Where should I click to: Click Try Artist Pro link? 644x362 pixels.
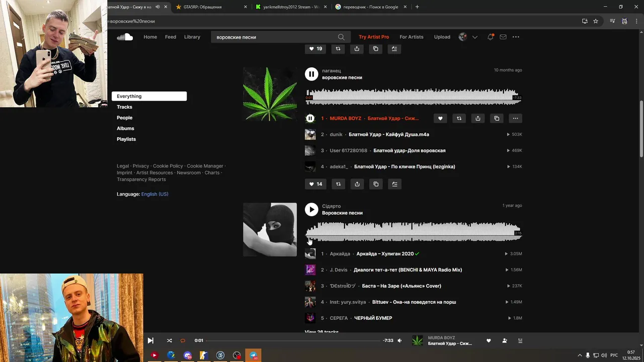click(x=374, y=37)
